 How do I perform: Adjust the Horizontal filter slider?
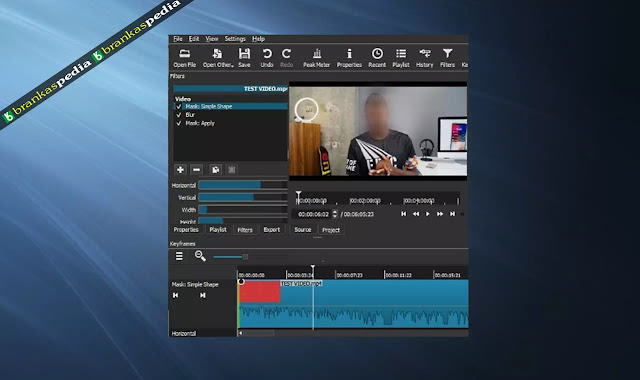click(243, 185)
